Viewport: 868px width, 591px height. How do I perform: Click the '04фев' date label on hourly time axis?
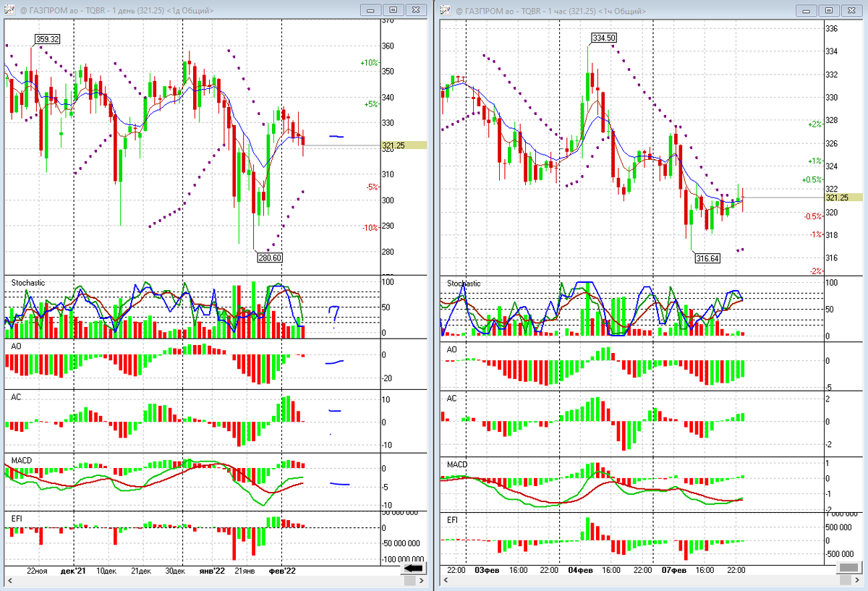(x=579, y=571)
